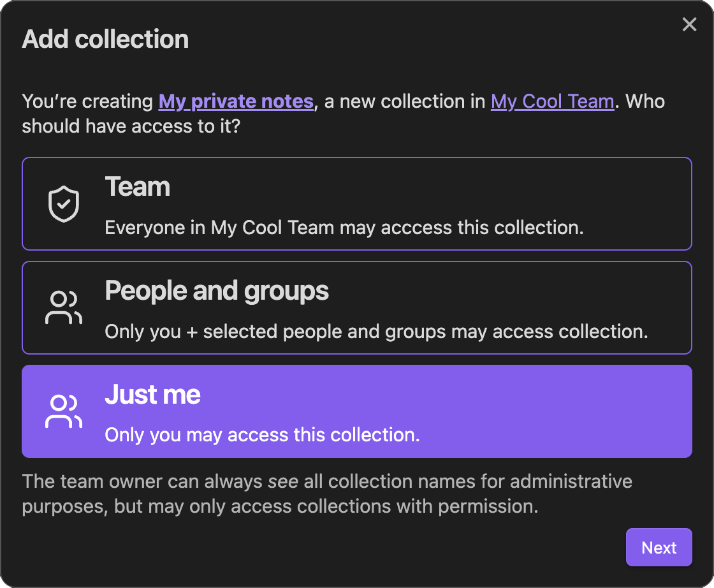Click the Next button

point(659,547)
